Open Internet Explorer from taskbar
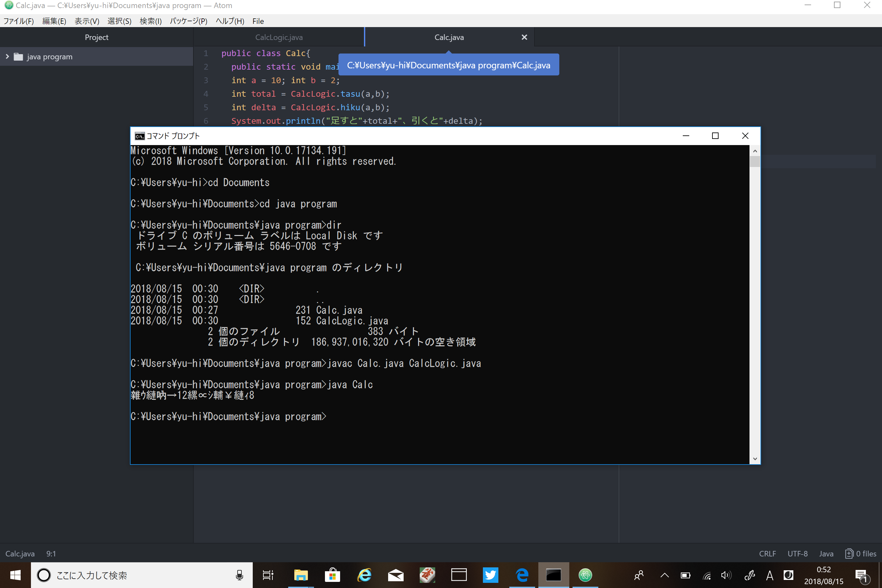The height and width of the screenshot is (588, 882). click(x=364, y=575)
